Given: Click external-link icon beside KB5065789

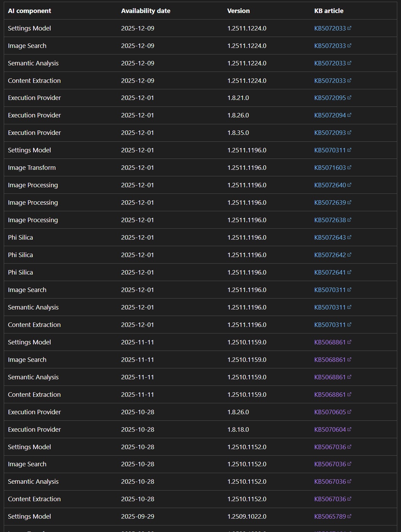Looking at the screenshot, I should 349,516.
